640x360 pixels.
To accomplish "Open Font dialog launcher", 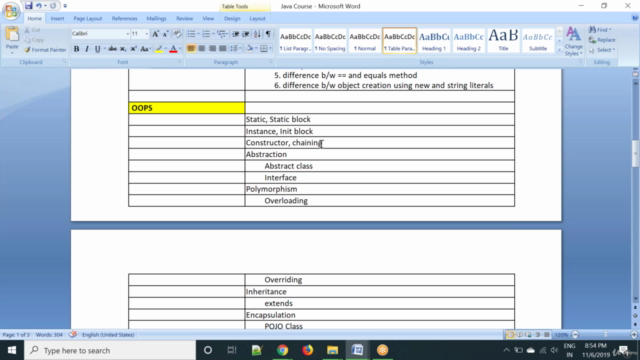I will [x=179, y=62].
